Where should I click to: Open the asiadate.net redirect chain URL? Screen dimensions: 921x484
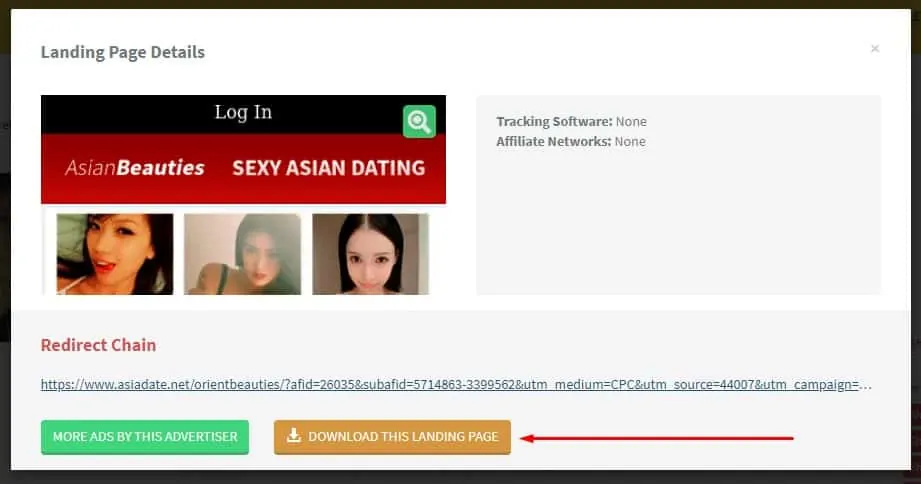[456, 384]
